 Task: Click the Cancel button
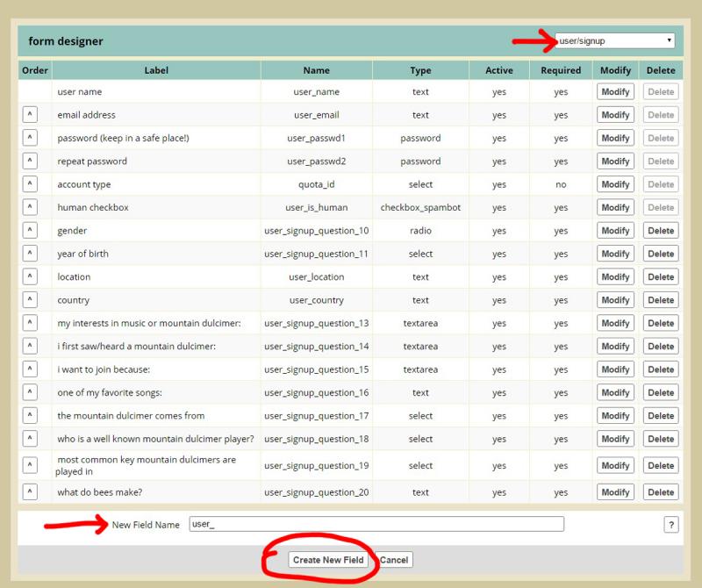pos(394,560)
